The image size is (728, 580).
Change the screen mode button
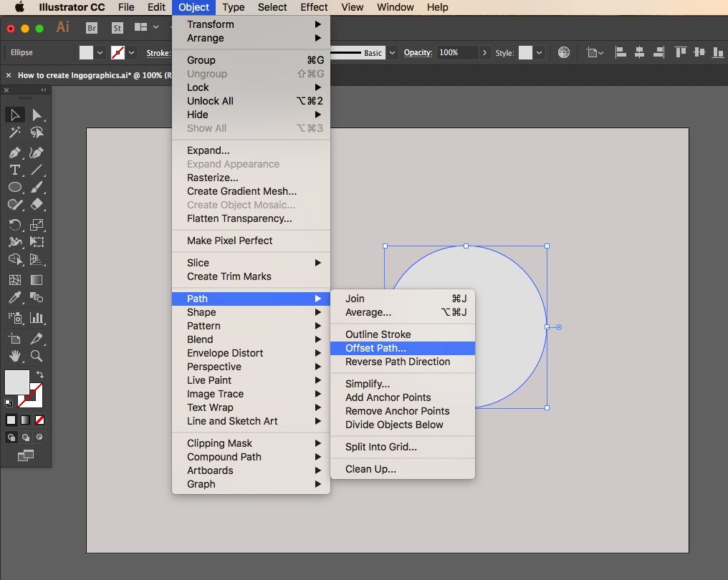(26, 455)
